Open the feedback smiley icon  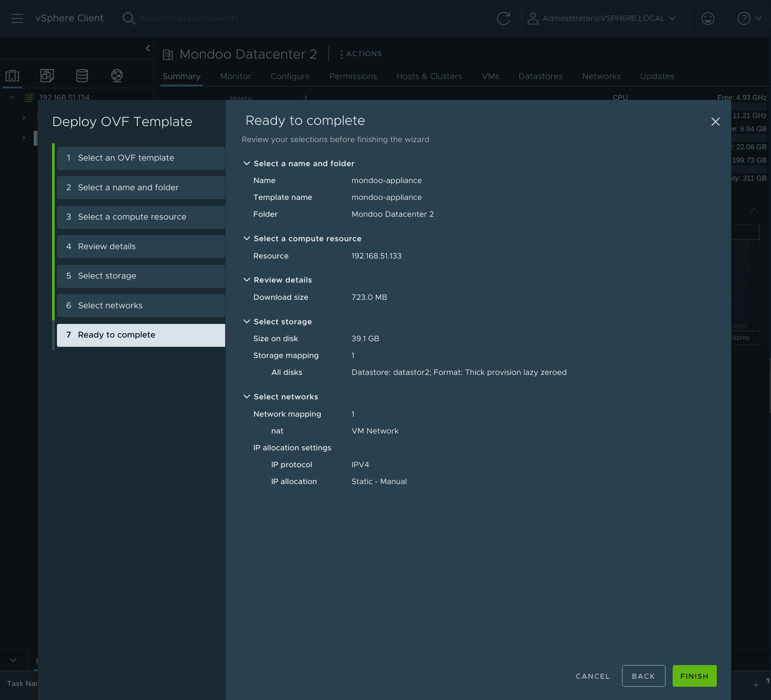(x=708, y=18)
